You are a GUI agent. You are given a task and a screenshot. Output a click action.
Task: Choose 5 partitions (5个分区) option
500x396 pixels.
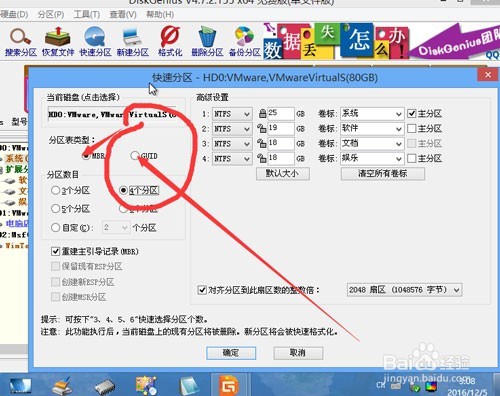55,209
